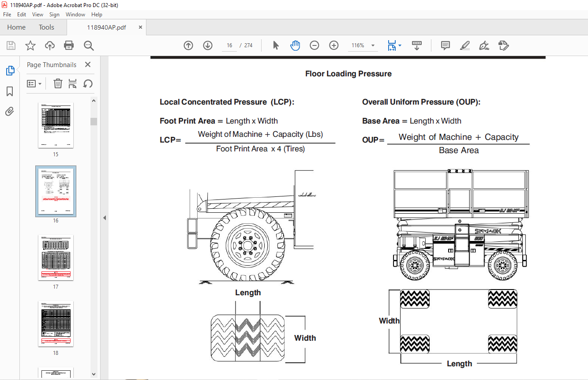Click the Floor Loading Pressure heading
Screen dimensions: 588x380
[x=348, y=74]
